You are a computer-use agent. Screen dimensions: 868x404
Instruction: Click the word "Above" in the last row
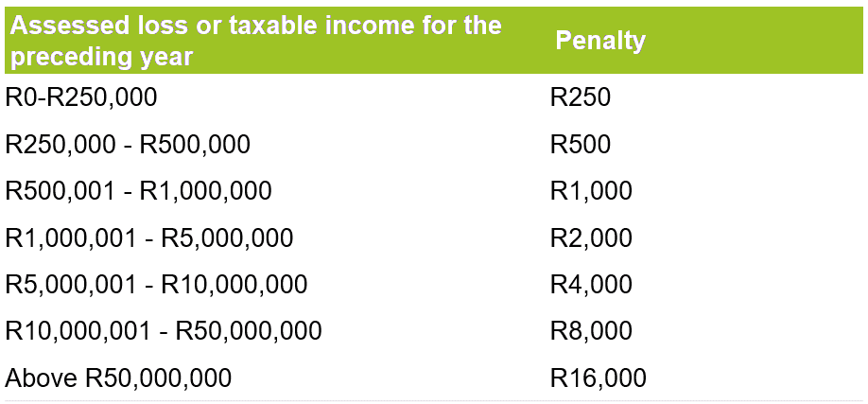[42, 378]
